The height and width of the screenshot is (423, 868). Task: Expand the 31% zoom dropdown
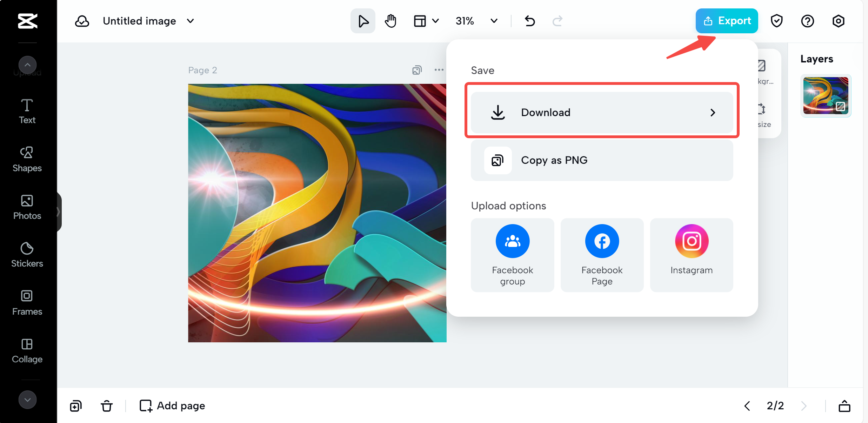pyautogui.click(x=494, y=21)
